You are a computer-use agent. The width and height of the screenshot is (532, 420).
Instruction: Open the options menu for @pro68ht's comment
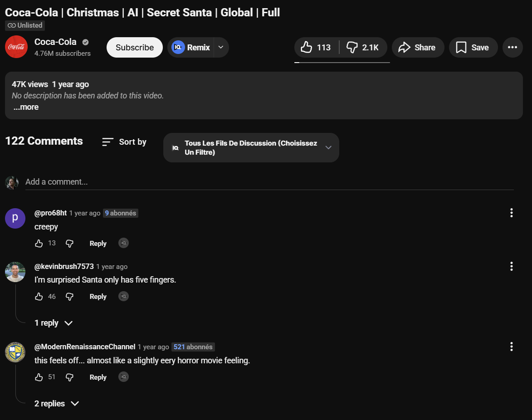point(511,213)
